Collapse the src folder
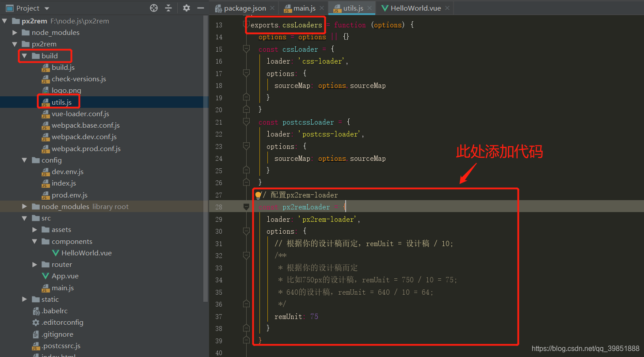 click(x=24, y=218)
